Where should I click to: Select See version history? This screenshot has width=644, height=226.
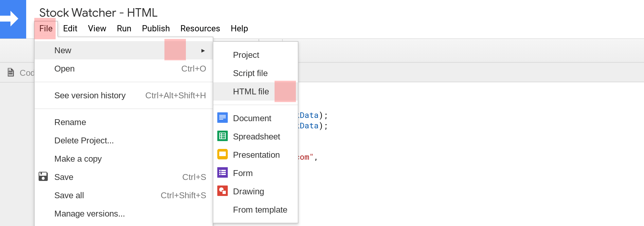pos(124,95)
